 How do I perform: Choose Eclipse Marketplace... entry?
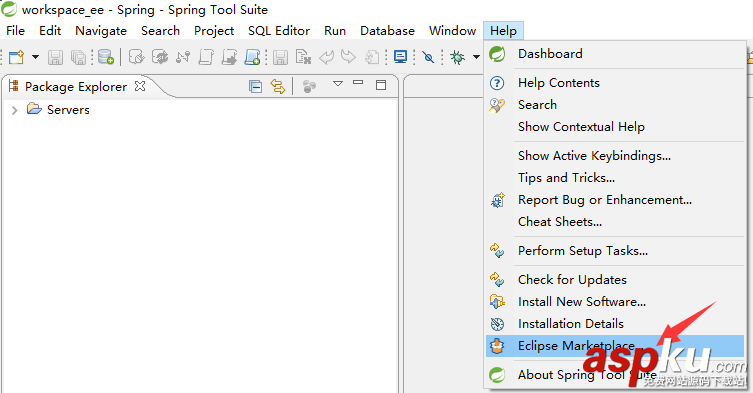[x=615, y=346]
